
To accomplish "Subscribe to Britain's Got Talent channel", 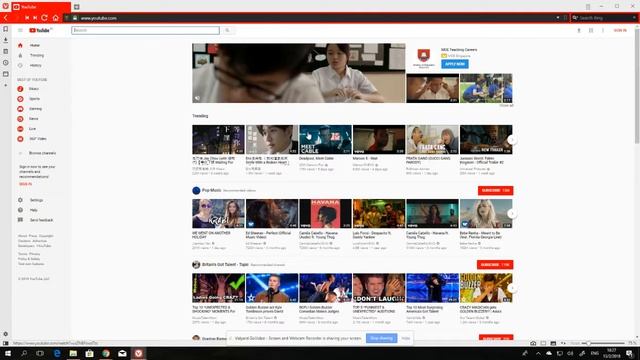I will click(495, 264).
